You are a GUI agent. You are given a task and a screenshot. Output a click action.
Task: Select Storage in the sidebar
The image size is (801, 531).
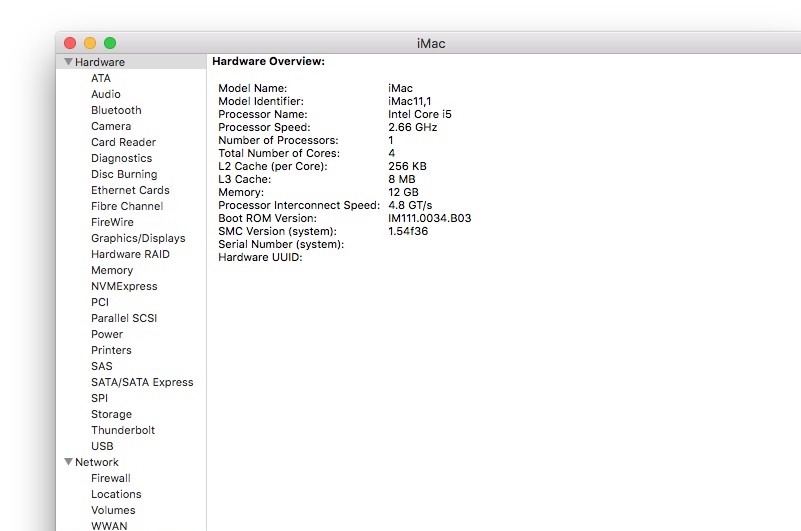(x=111, y=414)
